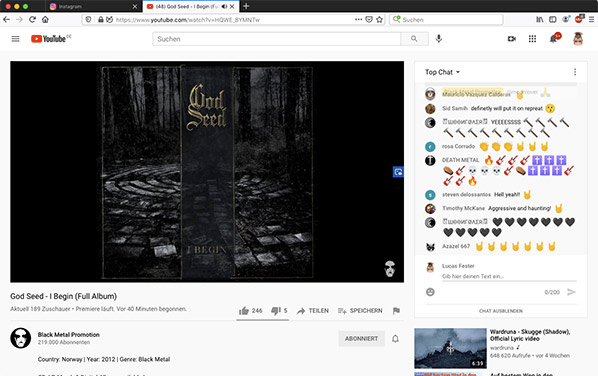Report the video with the flag icon

tap(396, 311)
